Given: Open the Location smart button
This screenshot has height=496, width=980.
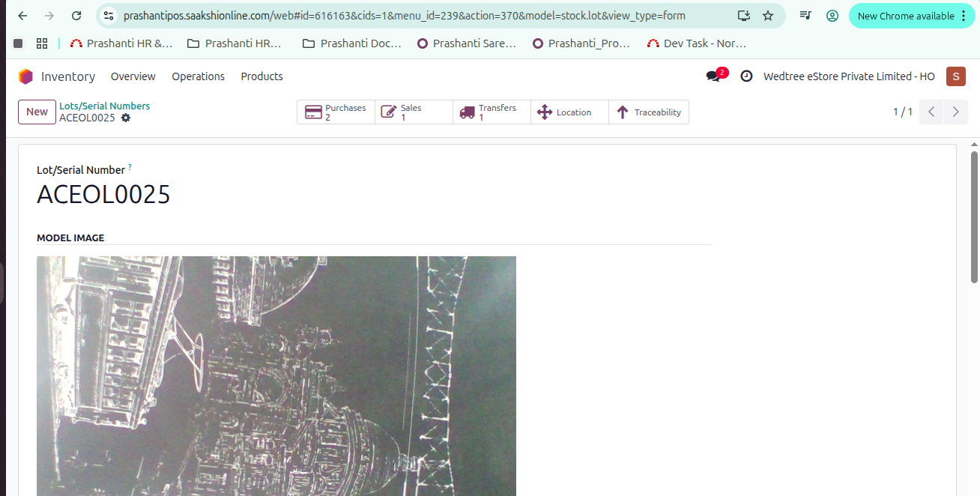Looking at the screenshot, I should (x=569, y=112).
